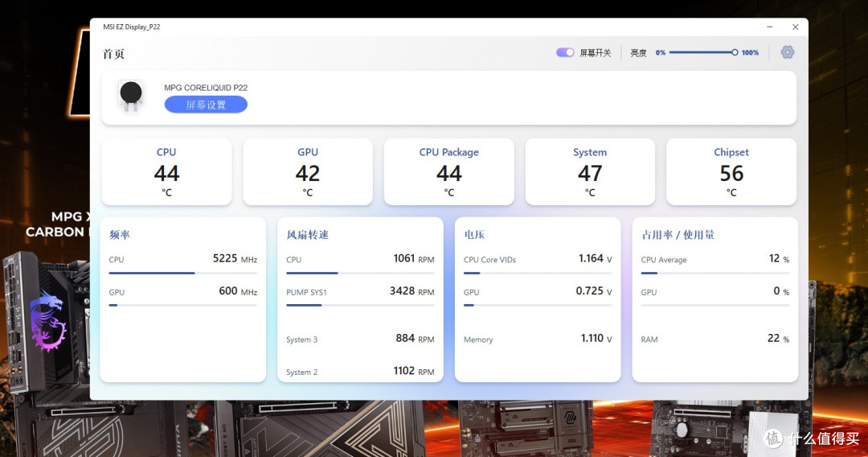Open settings via the gear icon
This screenshot has width=868, height=457.
click(x=787, y=52)
